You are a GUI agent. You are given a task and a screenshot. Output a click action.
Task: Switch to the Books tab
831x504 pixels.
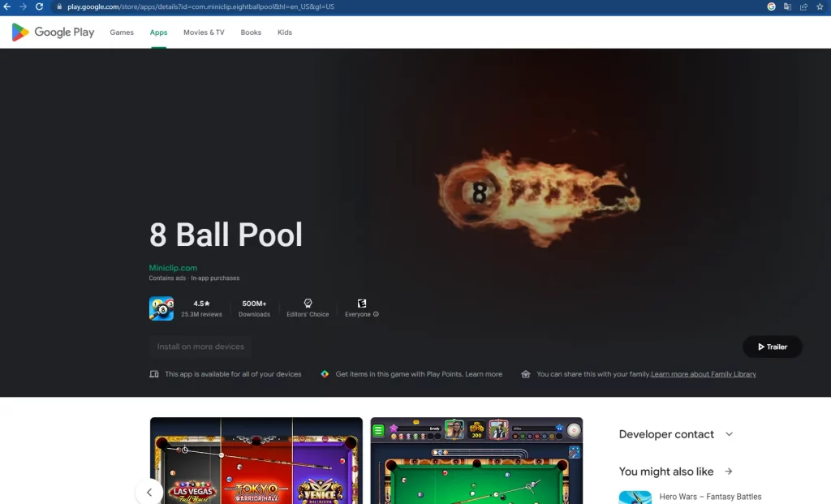[x=251, y=32]
